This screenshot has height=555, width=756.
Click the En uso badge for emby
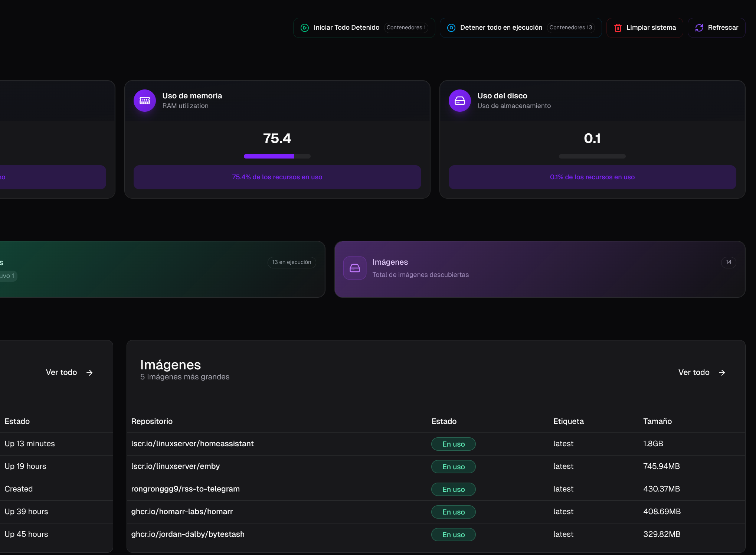(x=453, y=467)
